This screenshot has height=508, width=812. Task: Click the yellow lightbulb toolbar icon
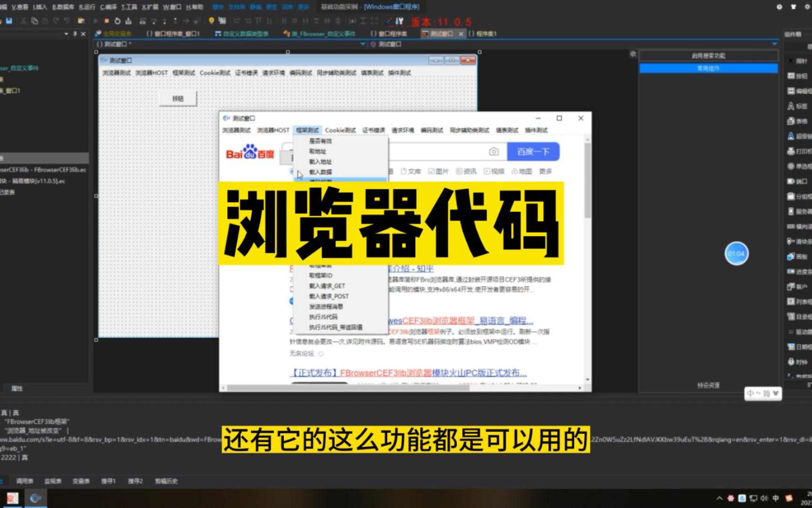[x=211, y=21]
